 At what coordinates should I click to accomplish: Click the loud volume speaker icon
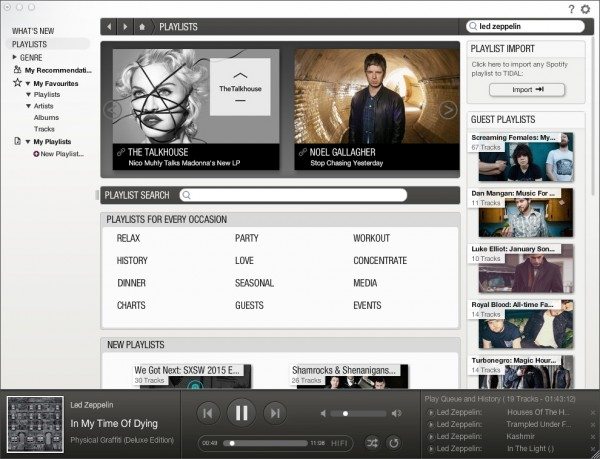(396, 413)
